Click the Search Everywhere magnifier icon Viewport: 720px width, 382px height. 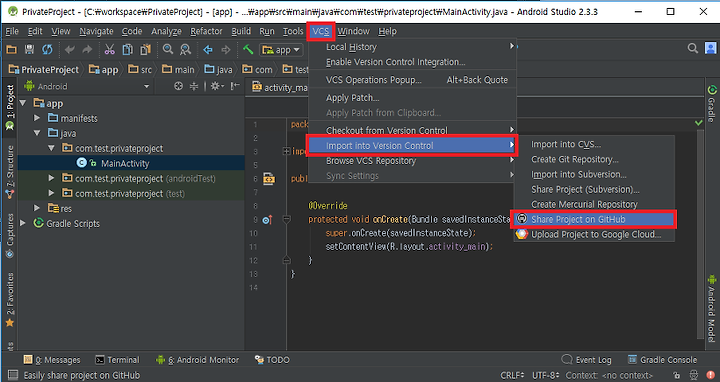[692, 48]
